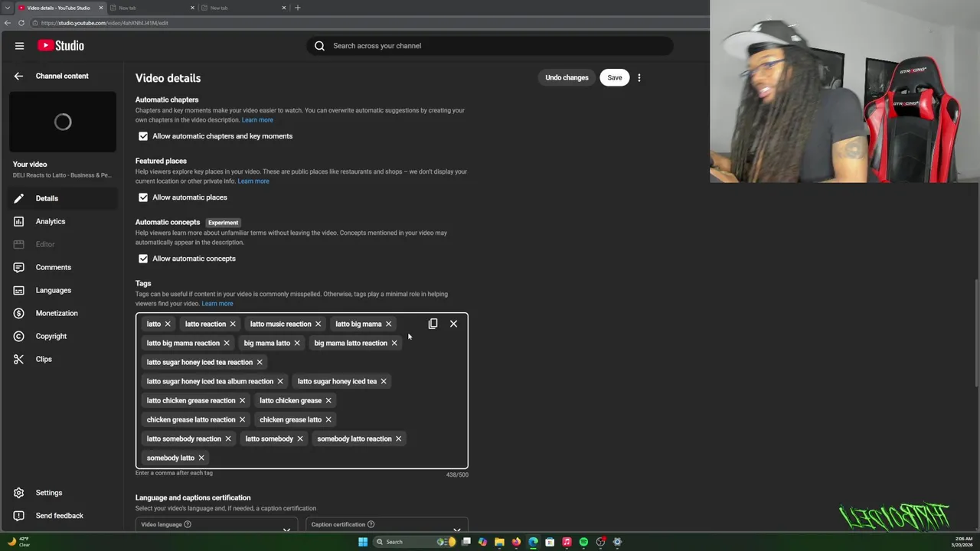The height and width of the screenshot is (551, 980).
Task: Switch to the second New tab
Action: pyautogui.click(x=152, y=8)
